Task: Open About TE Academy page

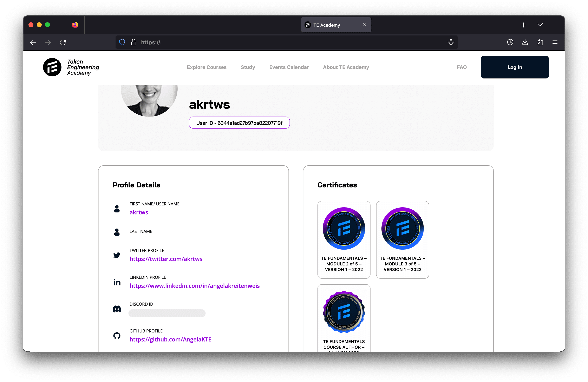Action: [346, 67]
